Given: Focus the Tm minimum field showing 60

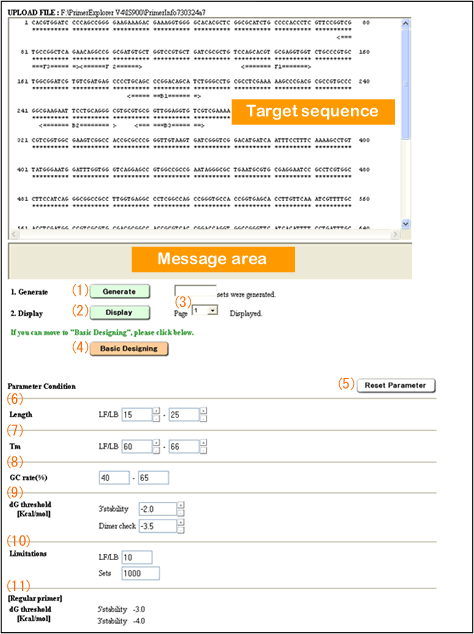Looking at the screenshot, I should (137, 447).
